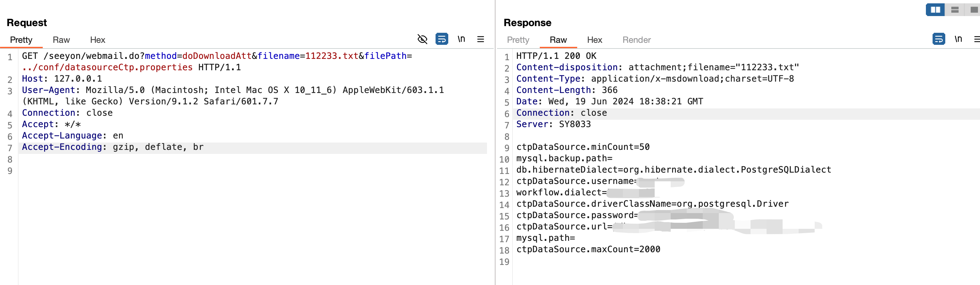980x285 pixels.
Task: Click the Content-disposition response header
Action: 657,68
